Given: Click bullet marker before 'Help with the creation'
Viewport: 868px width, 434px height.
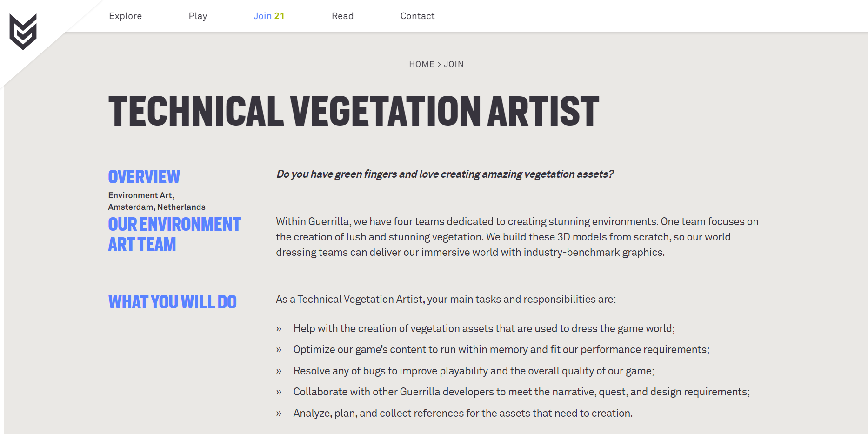Looking at the screenshot, I should (279, 329).
